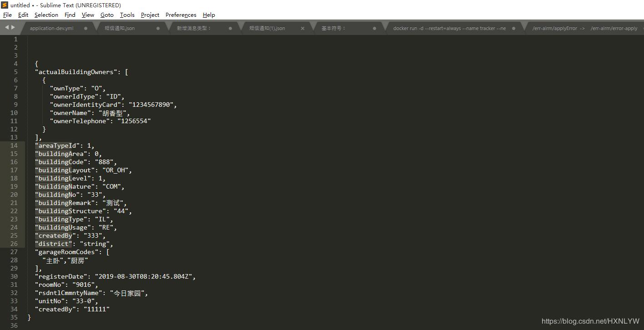
Task: Open the Goto menu
Action: 107,15
